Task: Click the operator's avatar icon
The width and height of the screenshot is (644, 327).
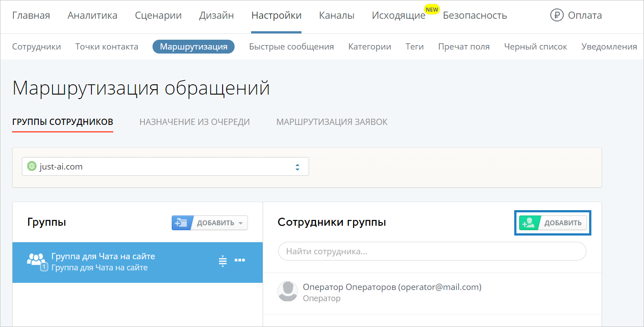Action: [288, 292]
